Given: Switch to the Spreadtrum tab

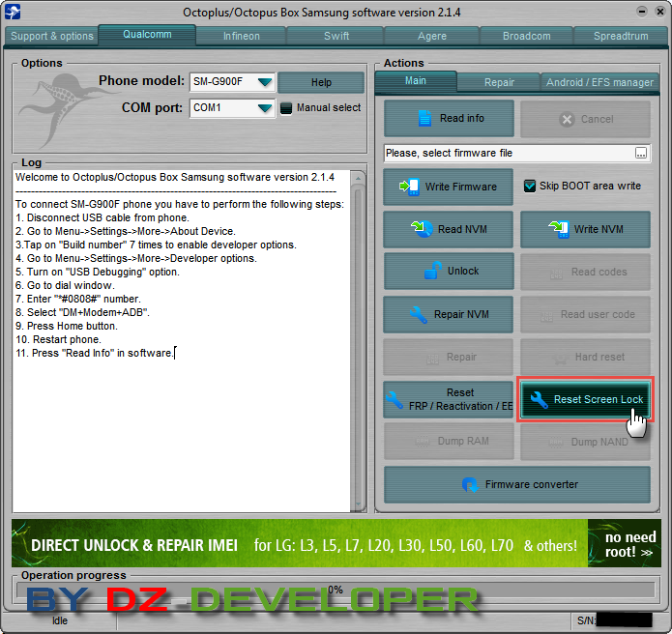Looking at the screenshot, I should coord(621,36).
